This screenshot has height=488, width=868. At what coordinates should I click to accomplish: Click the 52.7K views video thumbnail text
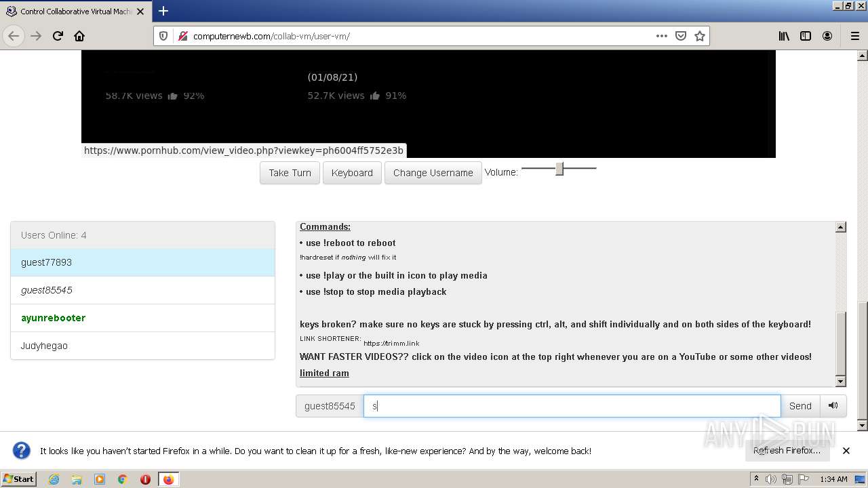pyautogui.click(x=336, y=96)
